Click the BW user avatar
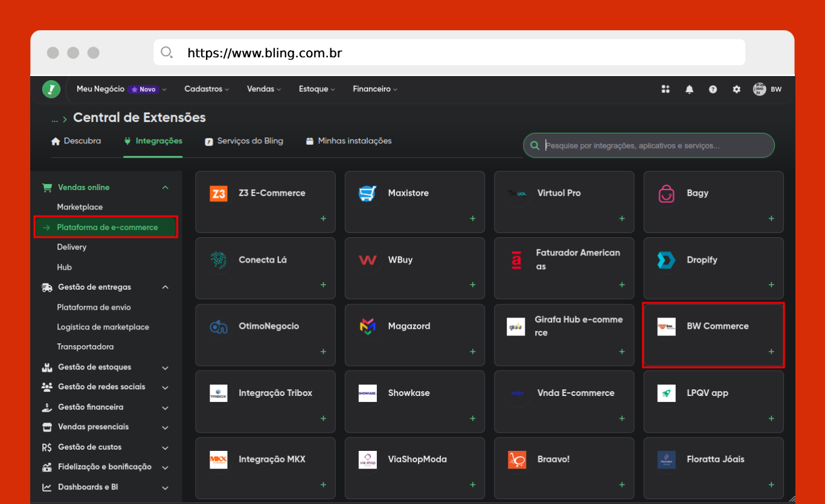Screen dimensions: 825x504 coord(759,89)
